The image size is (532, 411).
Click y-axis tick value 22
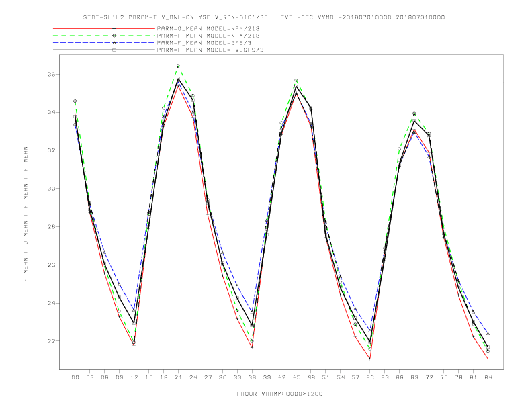click(x=51, y=341)
